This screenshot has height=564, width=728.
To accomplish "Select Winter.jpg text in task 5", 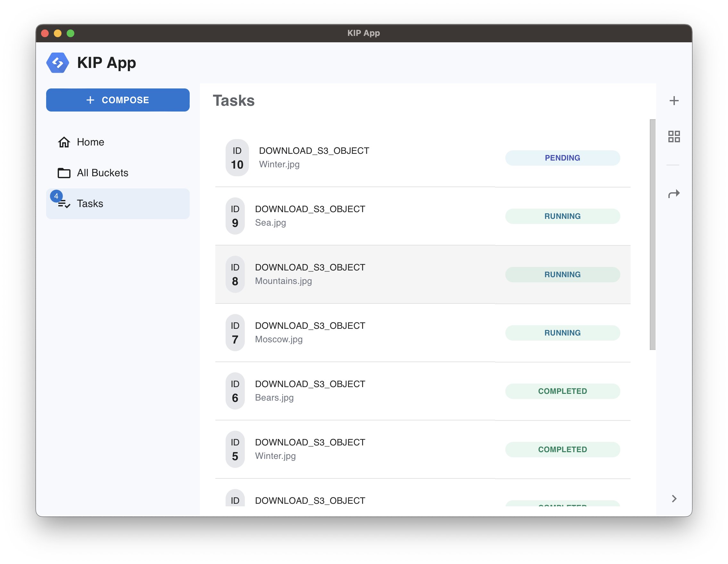I will [275, 456].
